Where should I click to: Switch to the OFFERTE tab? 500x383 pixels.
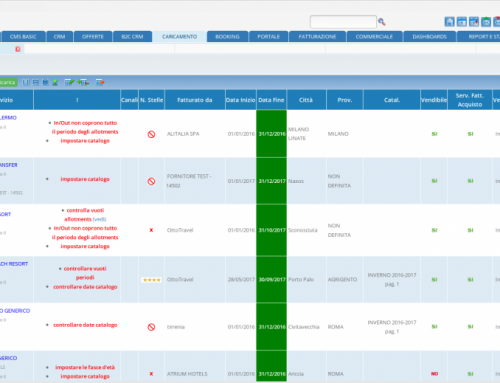pyautogui.click(x=93, y=37)
